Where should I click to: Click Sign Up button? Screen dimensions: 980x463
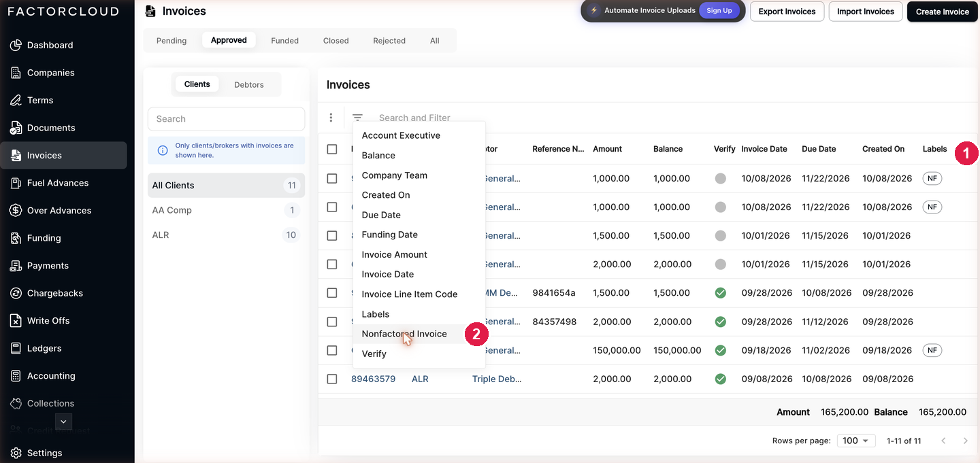coord(719,10)
